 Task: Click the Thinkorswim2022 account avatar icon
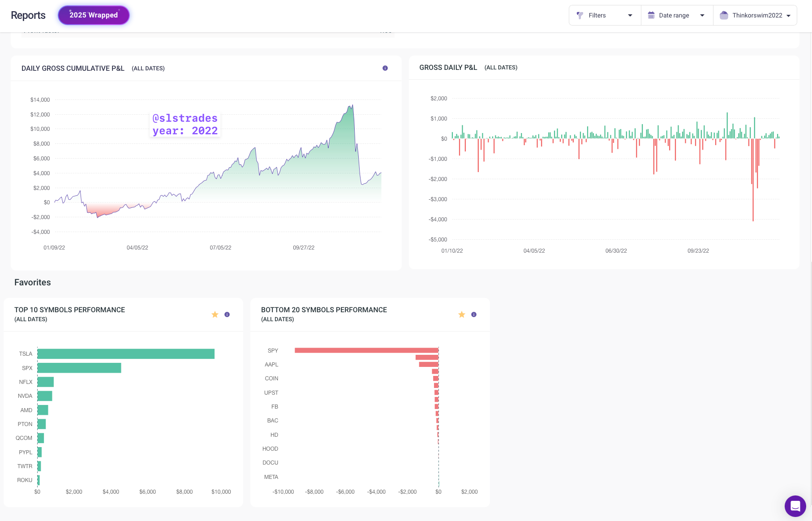tap(724, 15)
